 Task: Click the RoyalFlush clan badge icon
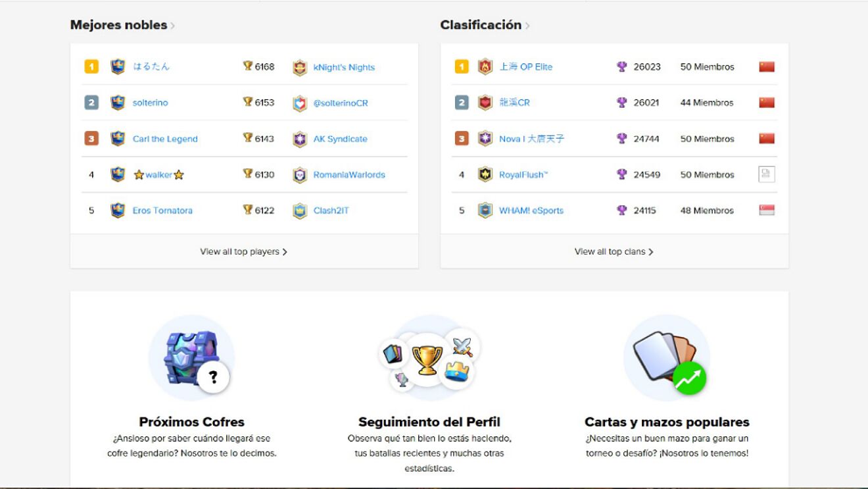pyautogui.click(x=485, y=175)
